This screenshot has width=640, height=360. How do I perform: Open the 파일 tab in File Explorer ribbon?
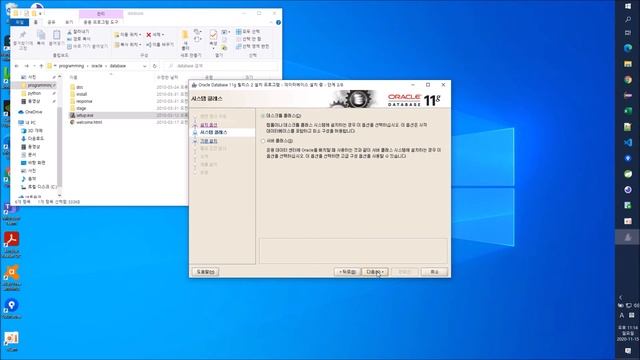click(x=20, y=22)
